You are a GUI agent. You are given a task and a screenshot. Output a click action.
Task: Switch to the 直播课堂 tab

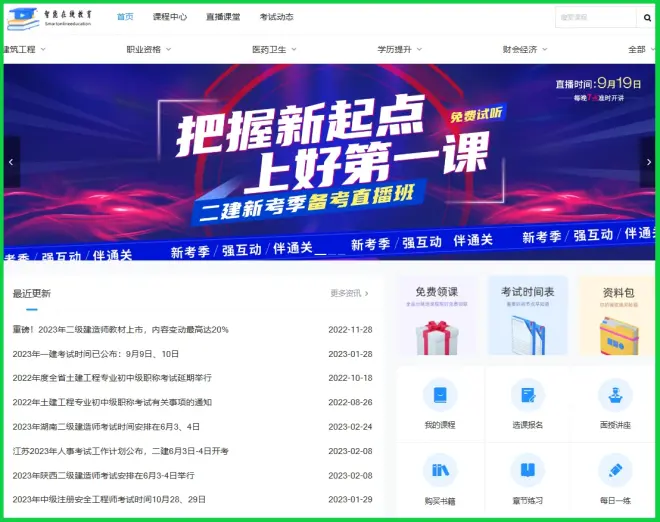[223, 17]
